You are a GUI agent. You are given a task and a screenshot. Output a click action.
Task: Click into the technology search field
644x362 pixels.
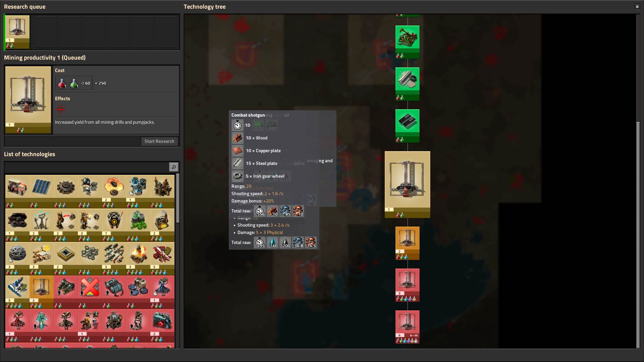(x=87, y=167)
